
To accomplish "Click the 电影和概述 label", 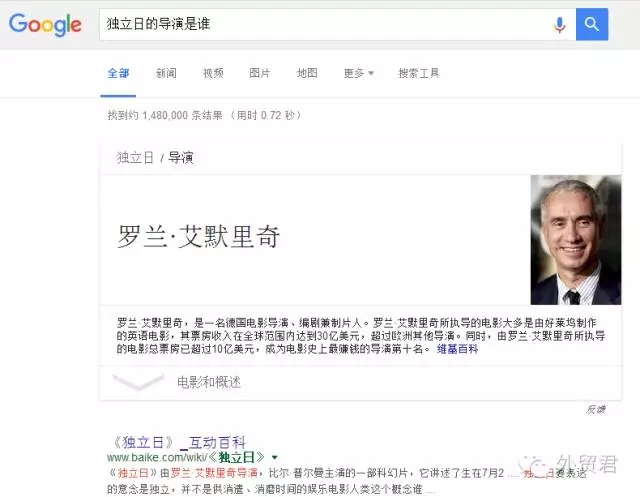I will point(209,382).
